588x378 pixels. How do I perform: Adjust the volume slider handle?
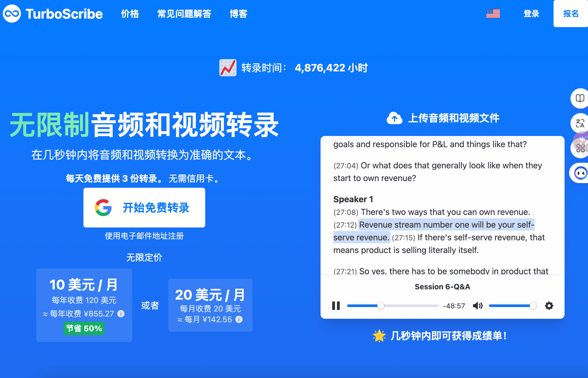pyautogui.click(x=533, y=306)
